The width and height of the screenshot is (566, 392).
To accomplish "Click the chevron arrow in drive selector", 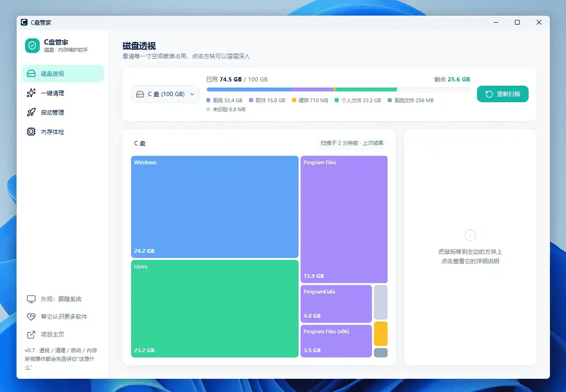I will coord(192,94).
